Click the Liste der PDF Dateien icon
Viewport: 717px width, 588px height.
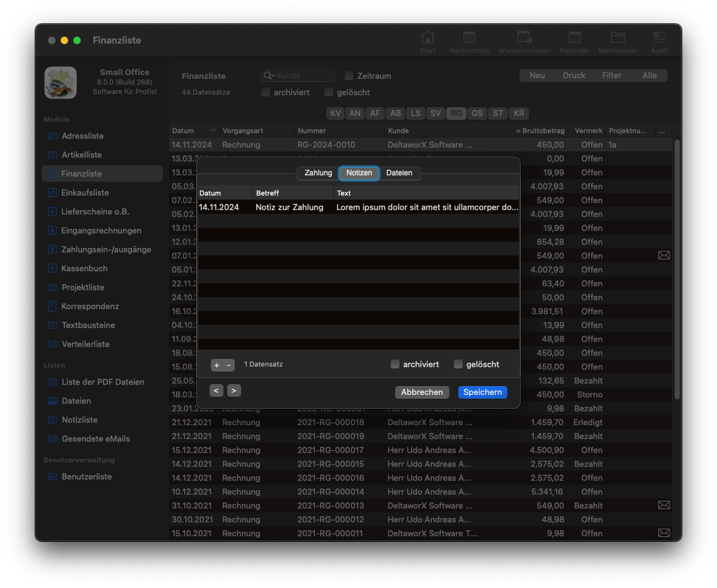[52, 382]
